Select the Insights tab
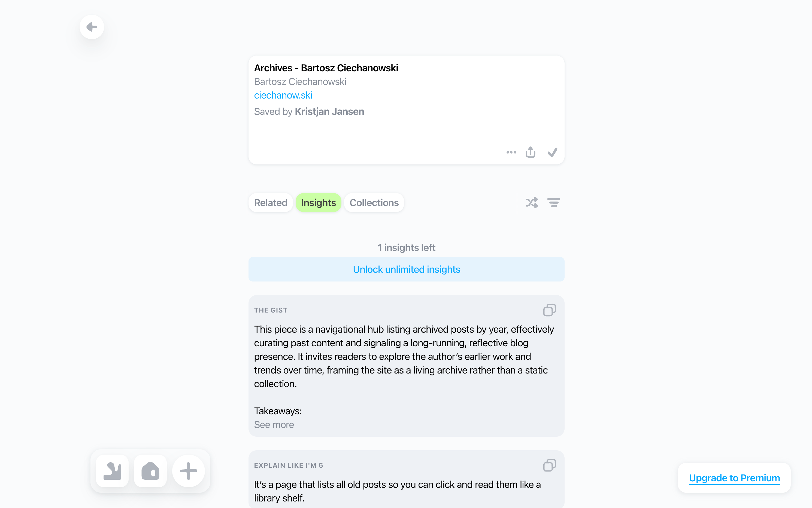The width and height of the screenshot is (812, 508). pyautogui.click(x=318, y=203)
